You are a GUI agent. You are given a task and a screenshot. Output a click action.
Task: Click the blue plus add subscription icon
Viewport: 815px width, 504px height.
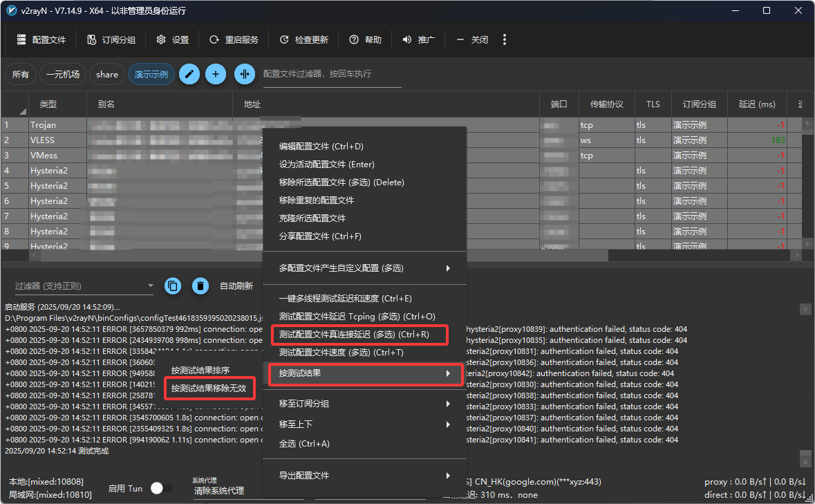(216, 74)
